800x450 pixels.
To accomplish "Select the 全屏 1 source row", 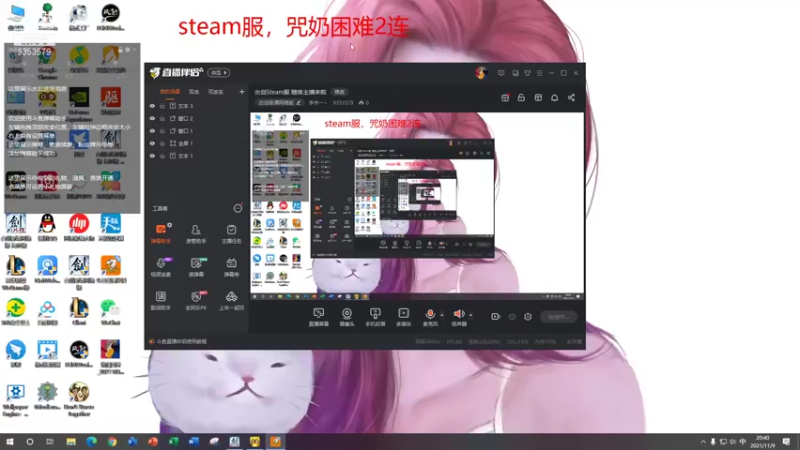I will click(x=197, y=143).
